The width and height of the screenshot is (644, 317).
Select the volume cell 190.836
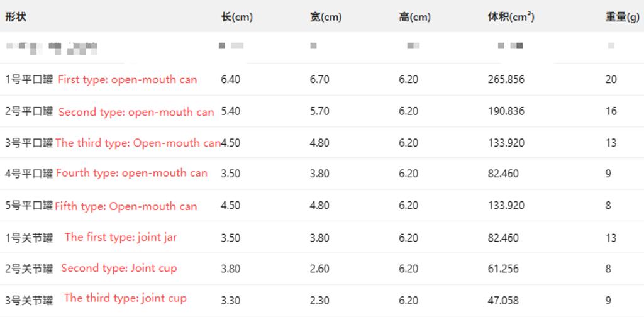coord(506,111)
